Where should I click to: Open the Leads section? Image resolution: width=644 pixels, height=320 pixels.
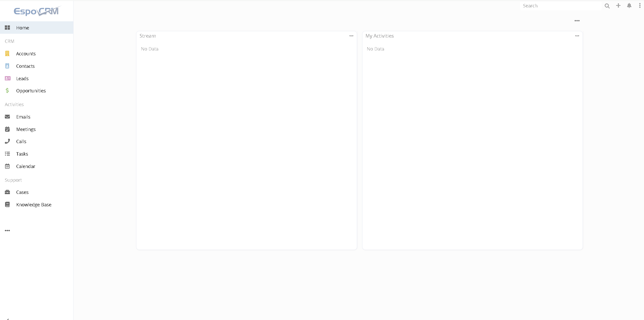tap(22, 78)
